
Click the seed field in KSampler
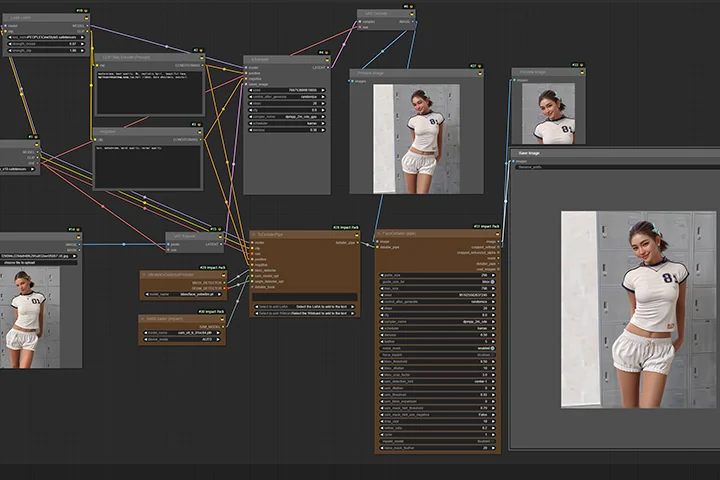click(x=287, y=90)
